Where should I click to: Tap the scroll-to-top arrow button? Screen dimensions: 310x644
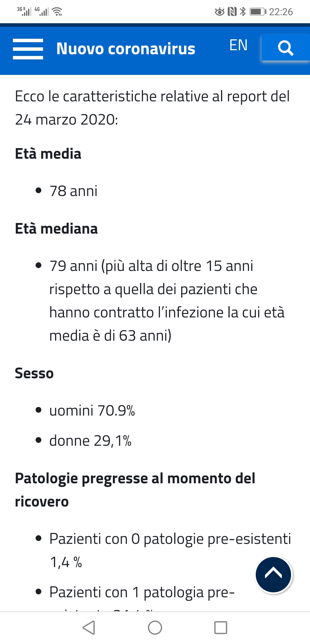(x=274, y=575)
